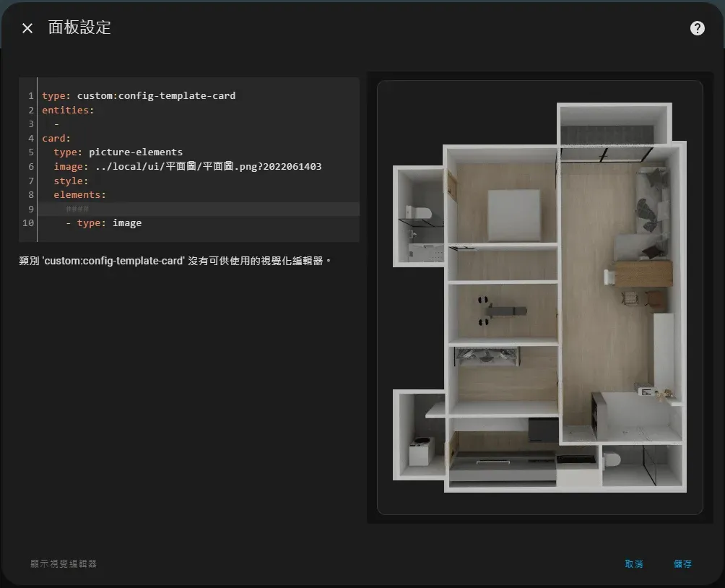Click the 'elements:' line in editor
The height and width of the screenshot is (588, 725).
[x=79, y=194]
